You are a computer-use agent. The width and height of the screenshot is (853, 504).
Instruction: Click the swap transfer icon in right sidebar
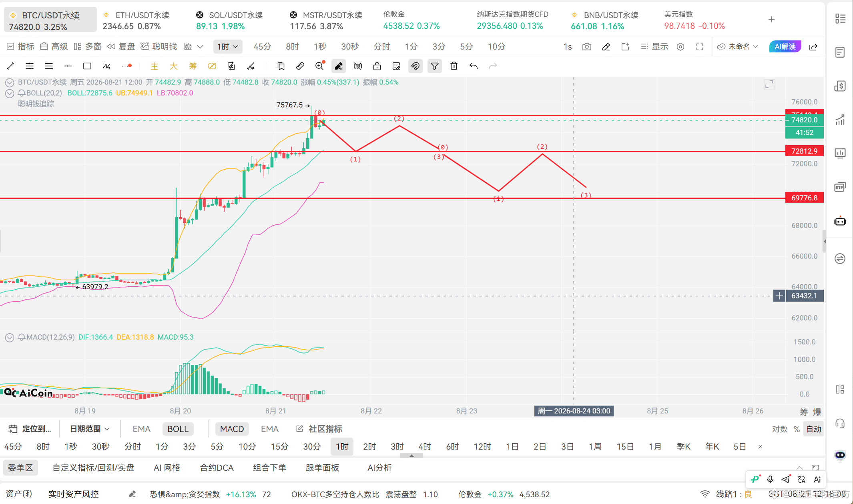840,259
